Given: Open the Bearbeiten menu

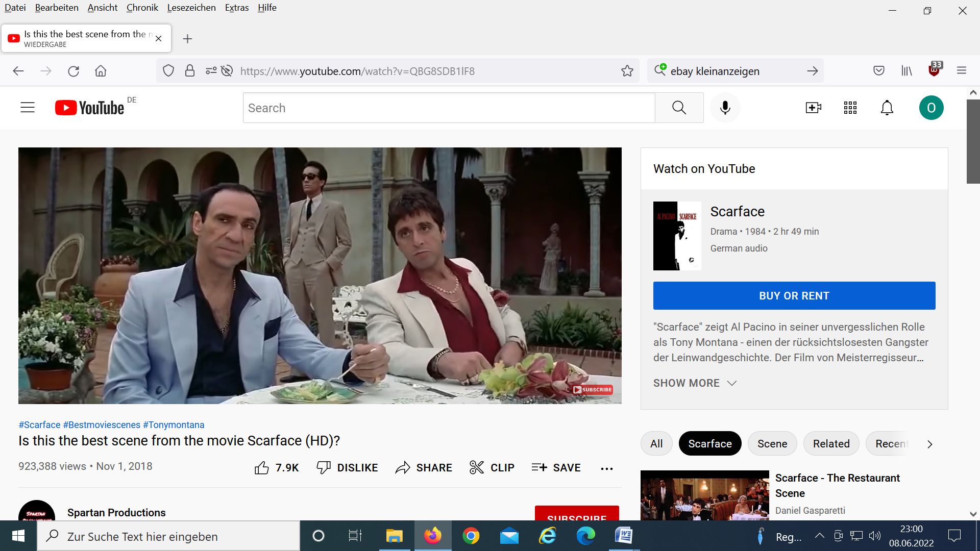Looking at the screenshot, I should (57, 8).
